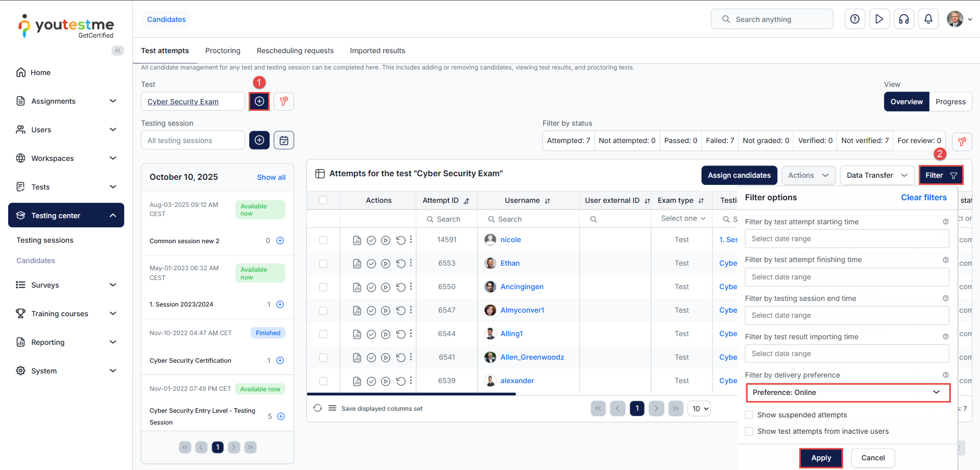Image resolution: width=980 pixels, height=470 pixels.
Task: Tick the select-all checkbox in table header
Action: click(323, 200)
